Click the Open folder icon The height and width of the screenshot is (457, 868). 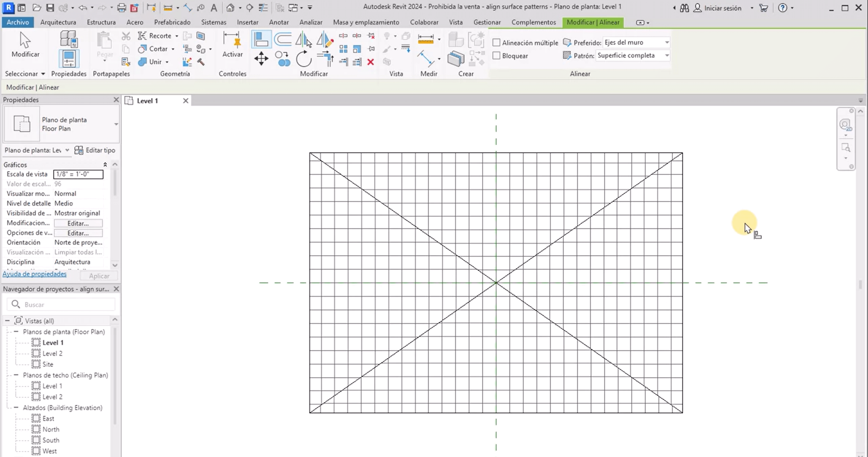click(37, 7)
